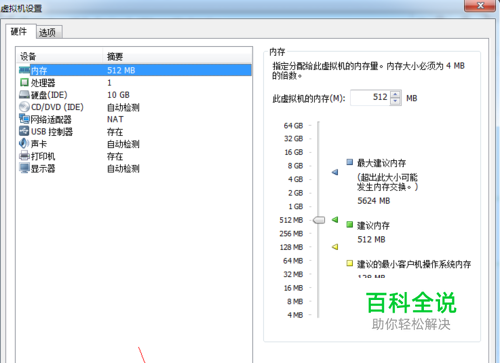
Task: Click the 10 GB hard disk summary
Action: [118, 95]
